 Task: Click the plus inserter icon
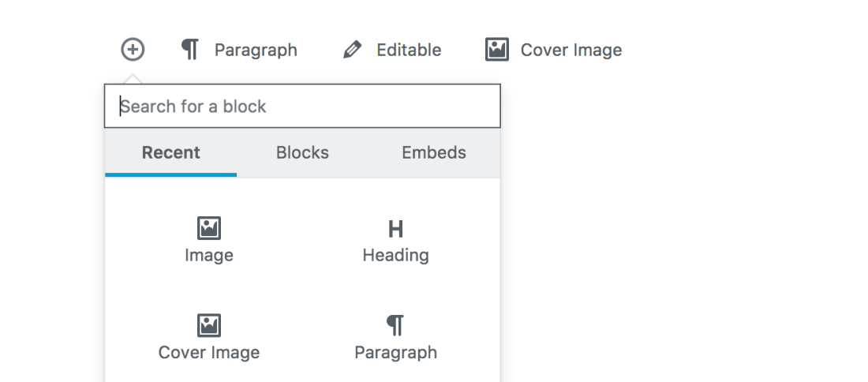tap(133, 50)
